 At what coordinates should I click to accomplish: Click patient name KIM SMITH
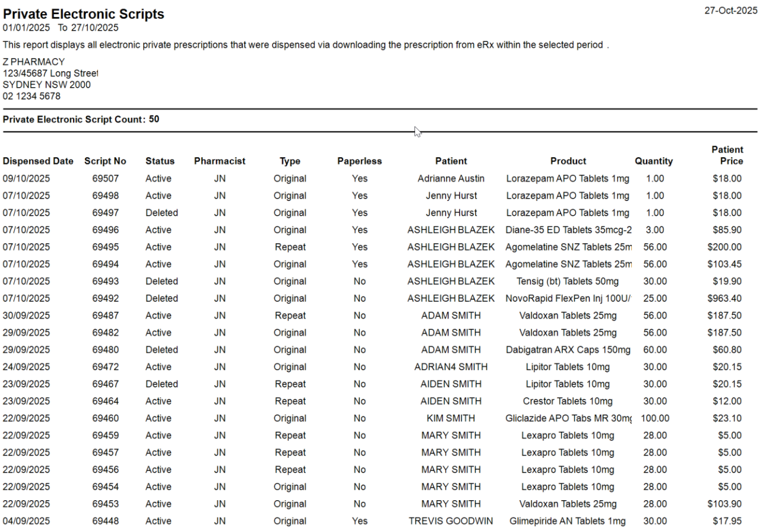[451, 418]
